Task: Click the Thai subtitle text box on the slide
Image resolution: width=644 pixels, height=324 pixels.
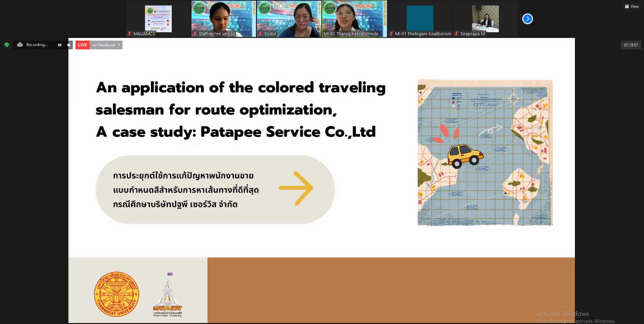Action: [215, 190]
